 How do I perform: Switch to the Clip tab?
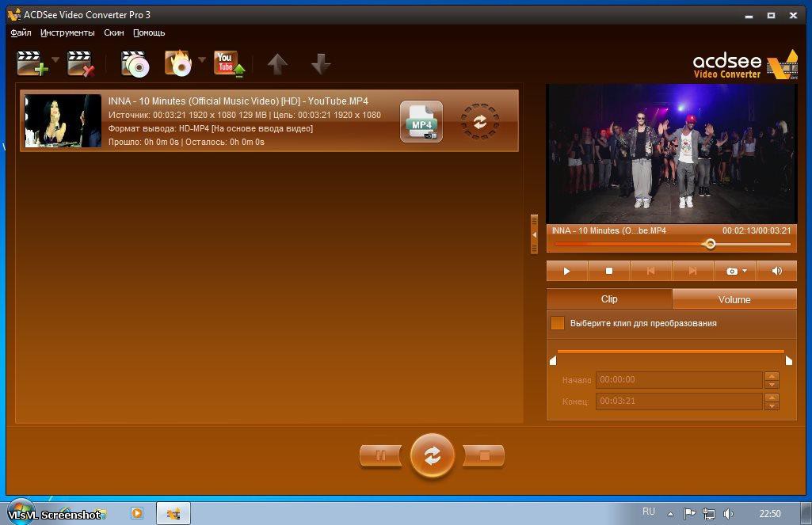[609, 299]
